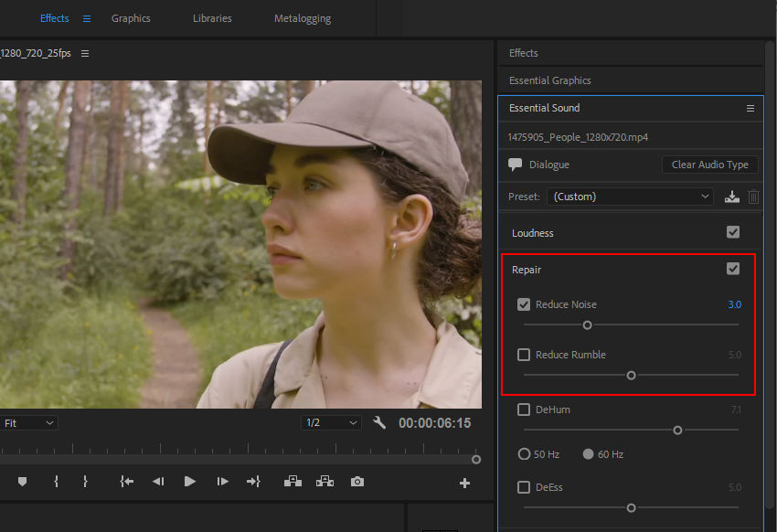Play the sequence

[190, 482]
